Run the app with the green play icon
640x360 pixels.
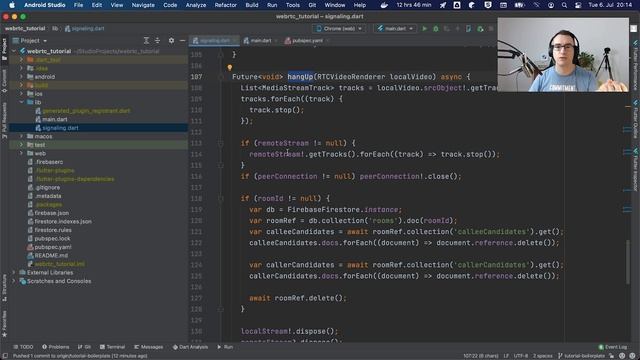424,29
